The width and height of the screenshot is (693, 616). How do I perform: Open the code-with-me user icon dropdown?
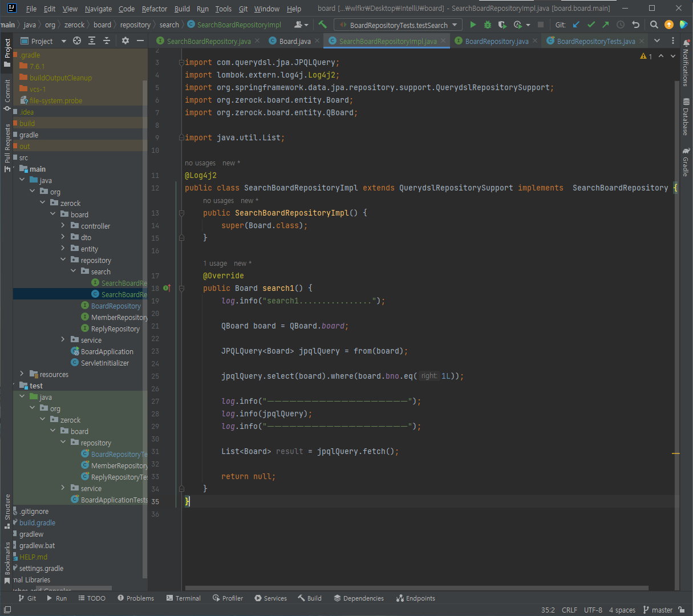coord(301,25)
